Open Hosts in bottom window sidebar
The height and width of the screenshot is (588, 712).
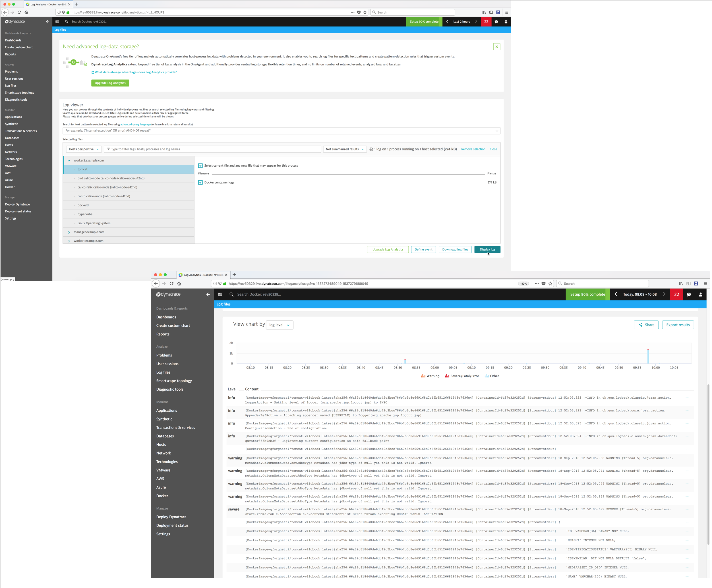coord(161,444)
